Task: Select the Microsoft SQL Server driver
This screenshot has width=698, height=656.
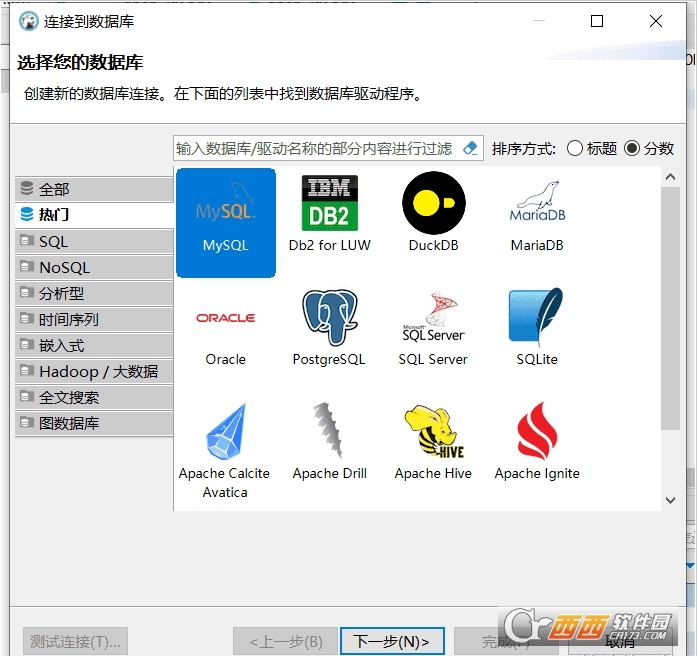Action: [433, 329]
